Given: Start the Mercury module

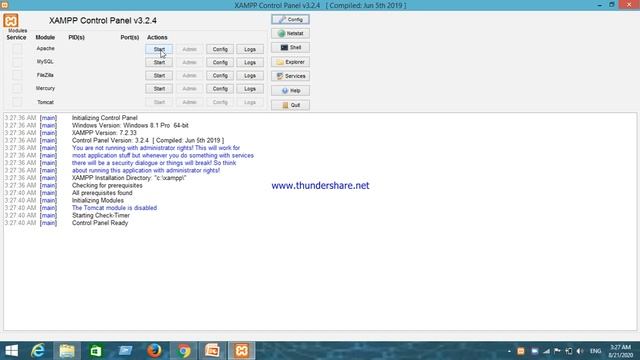Looking at the screenshot, I should pos(159,89).
